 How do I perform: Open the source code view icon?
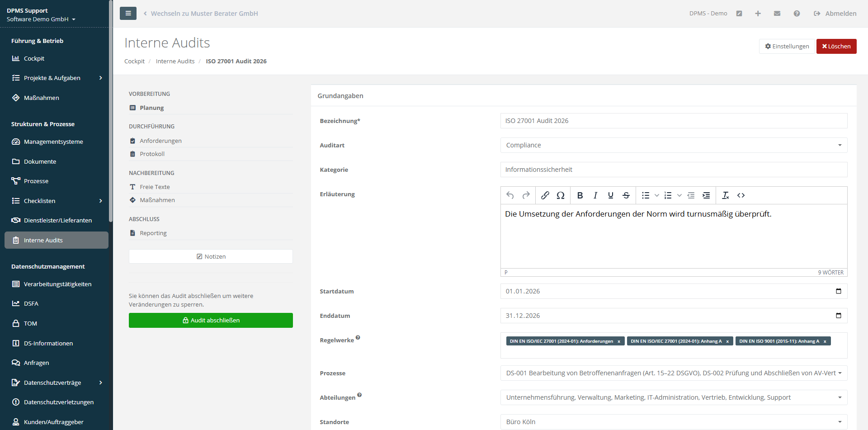pos(741,195)
